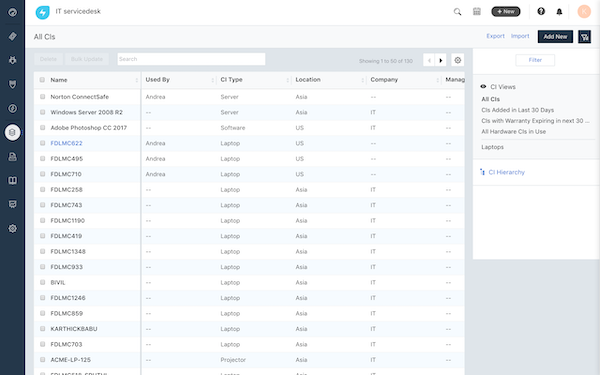Click the CI Hierarchy icon
The height and width of the screenshot is (375, 600).
click(x=482, y=172)
